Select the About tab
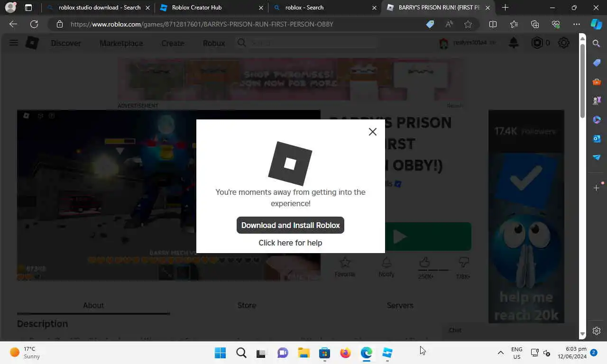 93,305
